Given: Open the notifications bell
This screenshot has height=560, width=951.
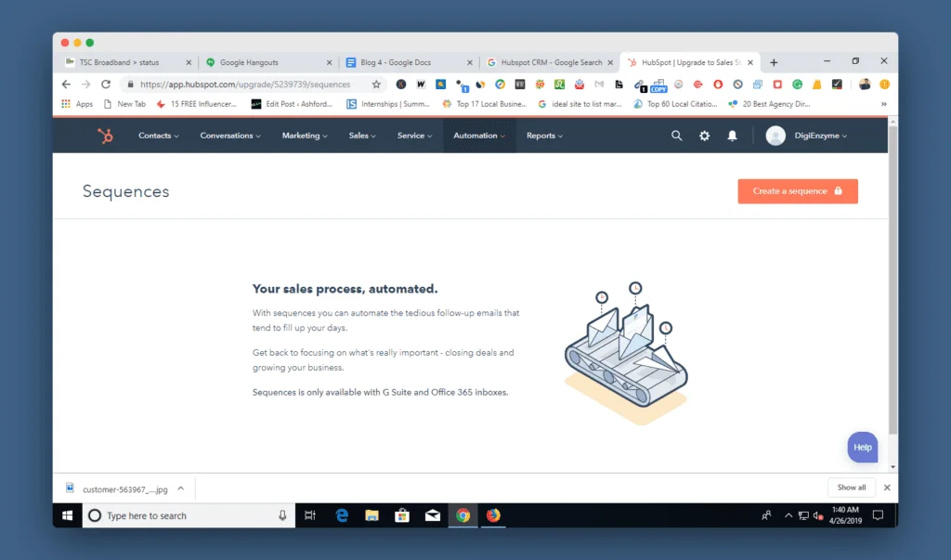Looking at the screenshot, I should [x=732, y=136].
